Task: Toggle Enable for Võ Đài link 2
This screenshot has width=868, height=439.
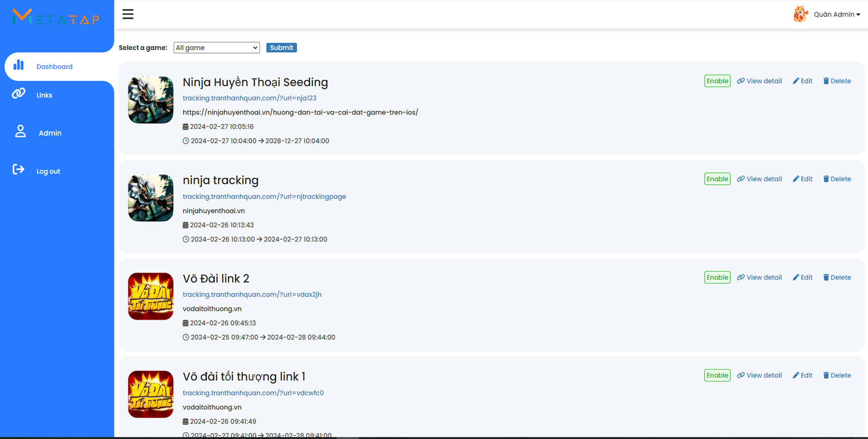Action: (x=717, y=277)
